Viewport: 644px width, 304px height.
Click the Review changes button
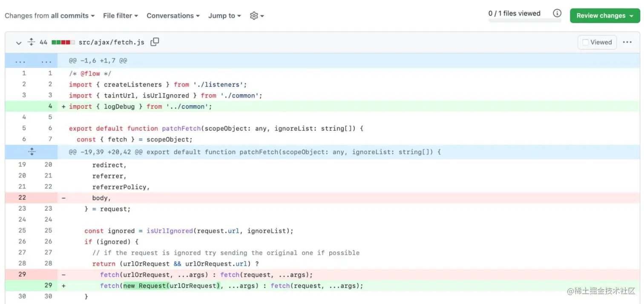click(x=601, y=15)
